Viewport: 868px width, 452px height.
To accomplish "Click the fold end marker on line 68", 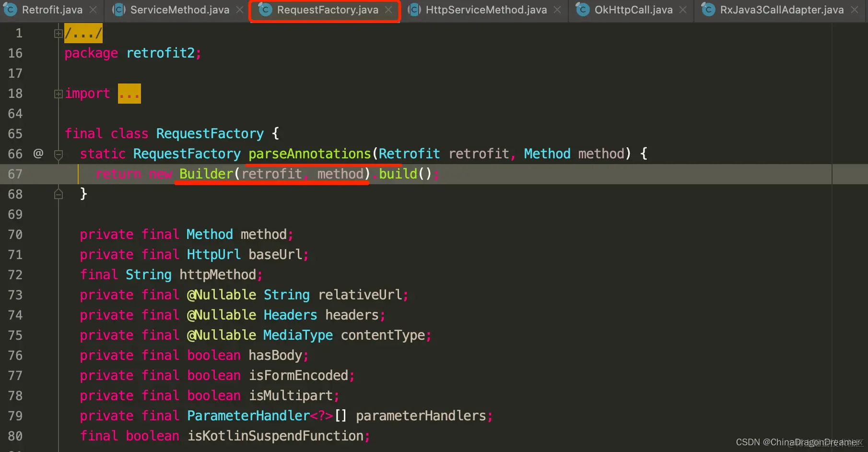I will pos(59,194).
